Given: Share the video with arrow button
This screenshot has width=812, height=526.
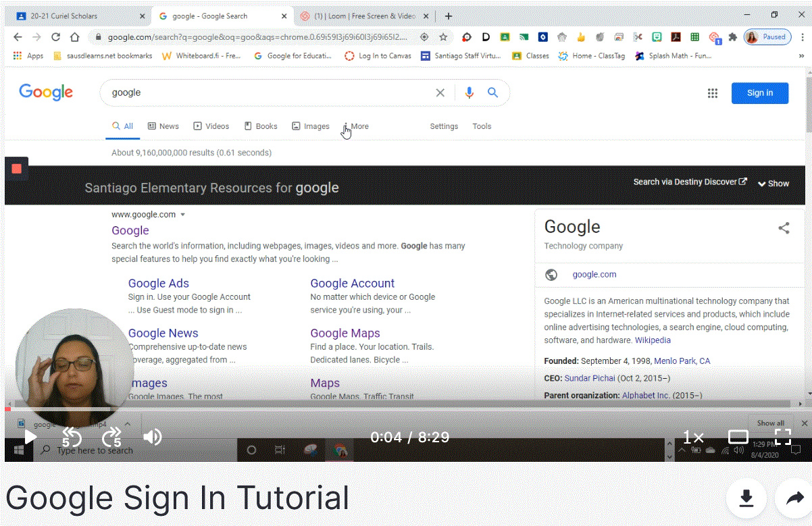Looking at the screenshot, I should pos(794,498).
